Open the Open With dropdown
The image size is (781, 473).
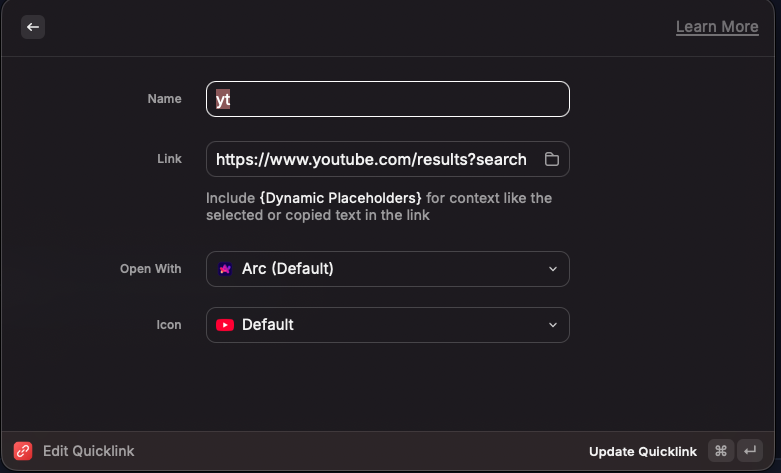[x=388, y=269]
